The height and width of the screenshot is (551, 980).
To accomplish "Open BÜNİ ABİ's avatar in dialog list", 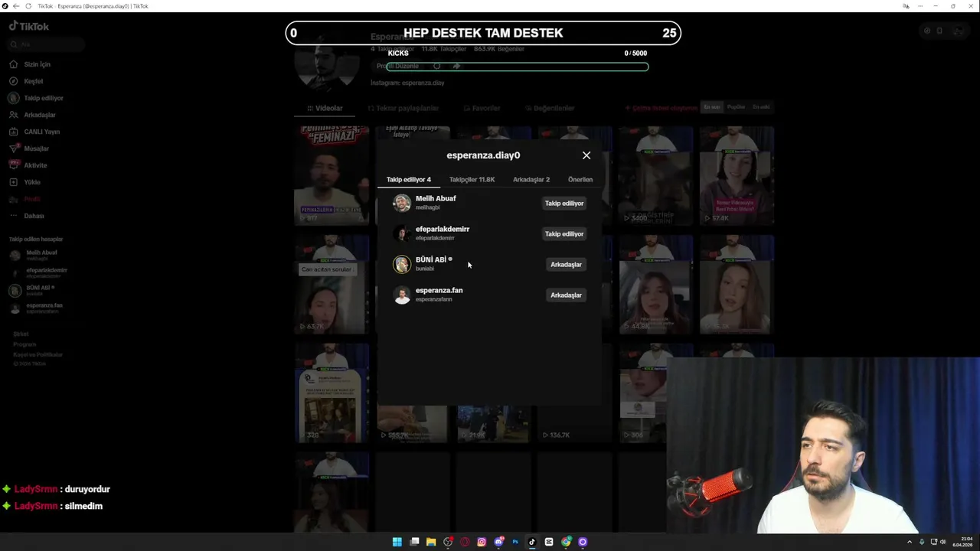I will (x=402, y=264).
